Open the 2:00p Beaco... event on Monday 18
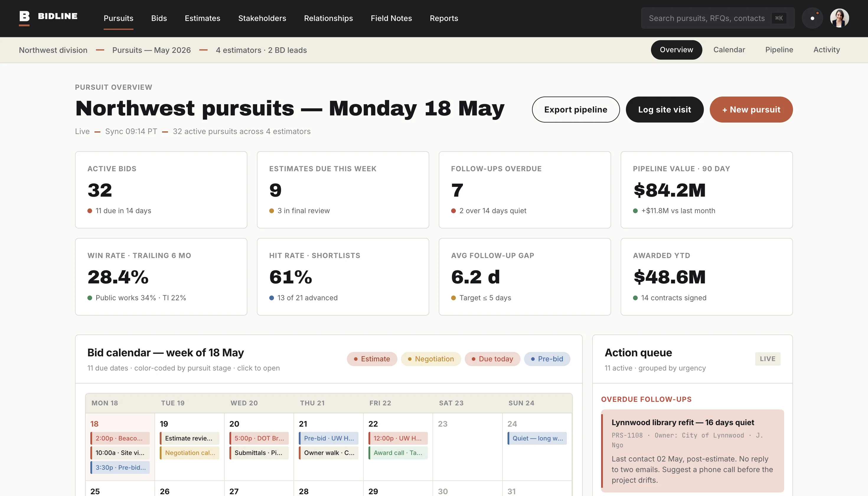 [120, 438]
